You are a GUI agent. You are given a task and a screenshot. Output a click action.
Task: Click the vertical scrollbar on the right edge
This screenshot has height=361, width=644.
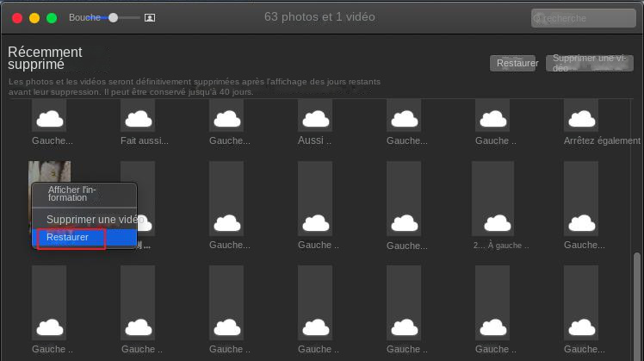pos(637,307)
